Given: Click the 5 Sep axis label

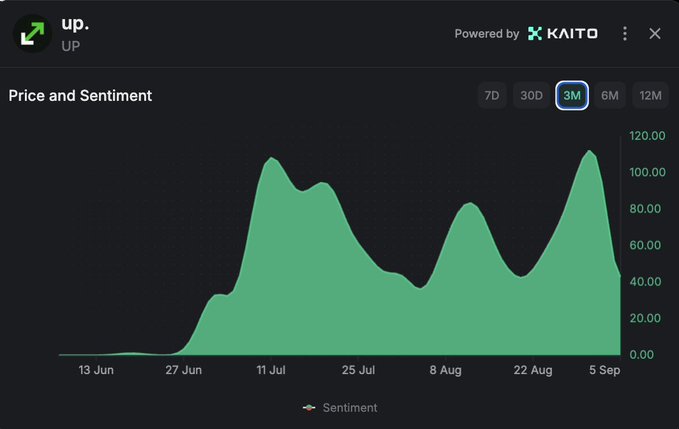Looking at the screenshot, I should pyautogui.click(x=605, y=370).
